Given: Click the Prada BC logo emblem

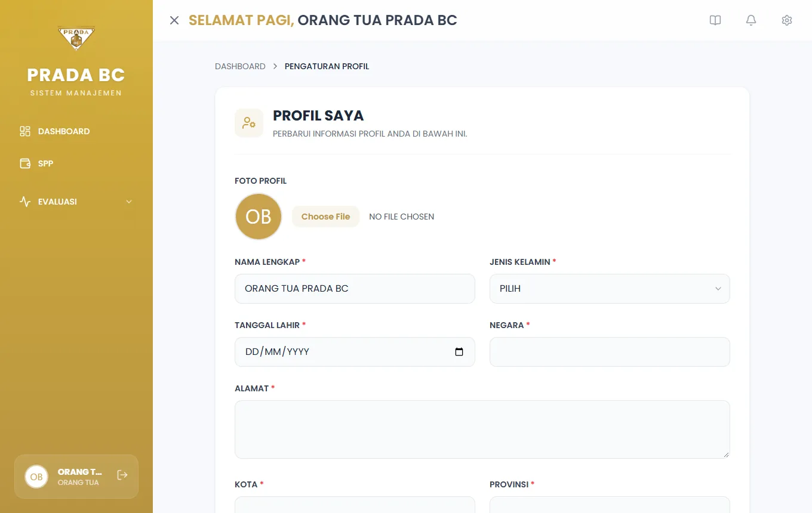Looking at the screenshot, I should click(x=76, y=39).
